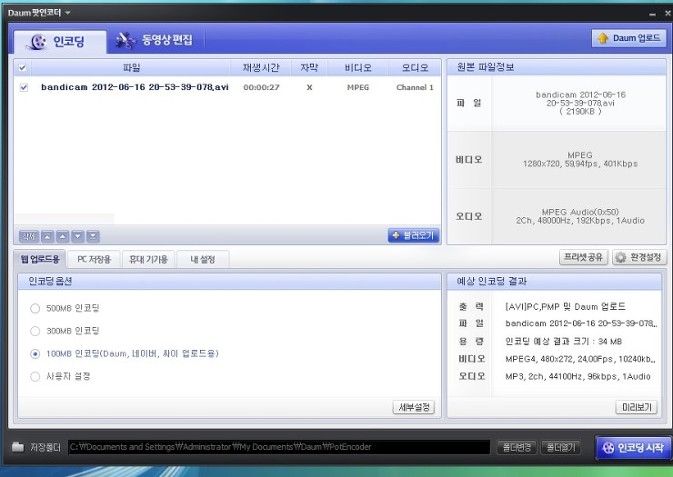This screenshot has height=477, width=673.
Task: Open the Daum 팟인코더 title dropdown arrow
Action: pyautogui.click(x=68, y=13)
